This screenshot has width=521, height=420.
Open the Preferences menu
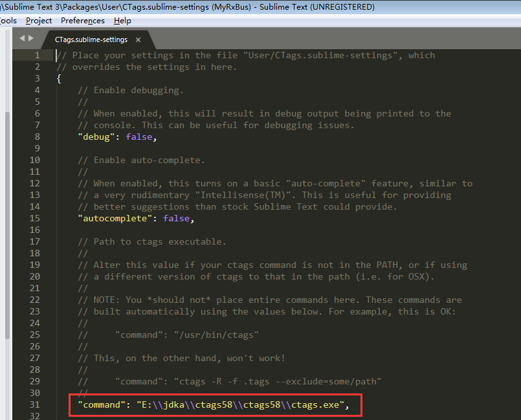(83, 21)
